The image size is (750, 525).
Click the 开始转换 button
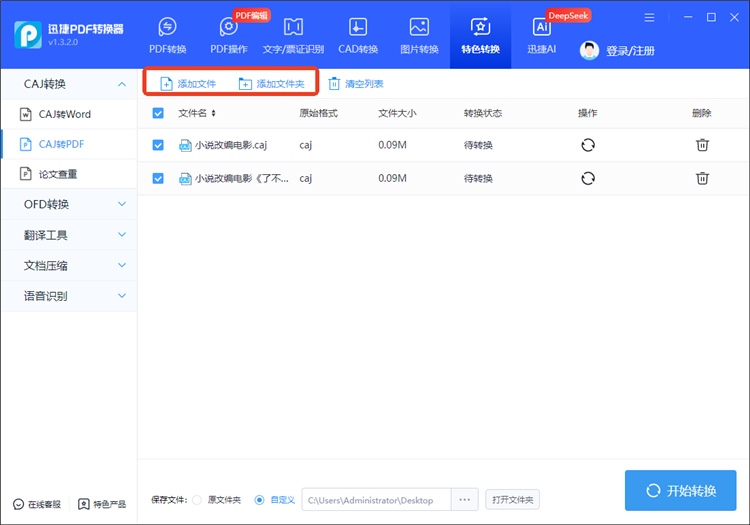click(x=680, y=490)
